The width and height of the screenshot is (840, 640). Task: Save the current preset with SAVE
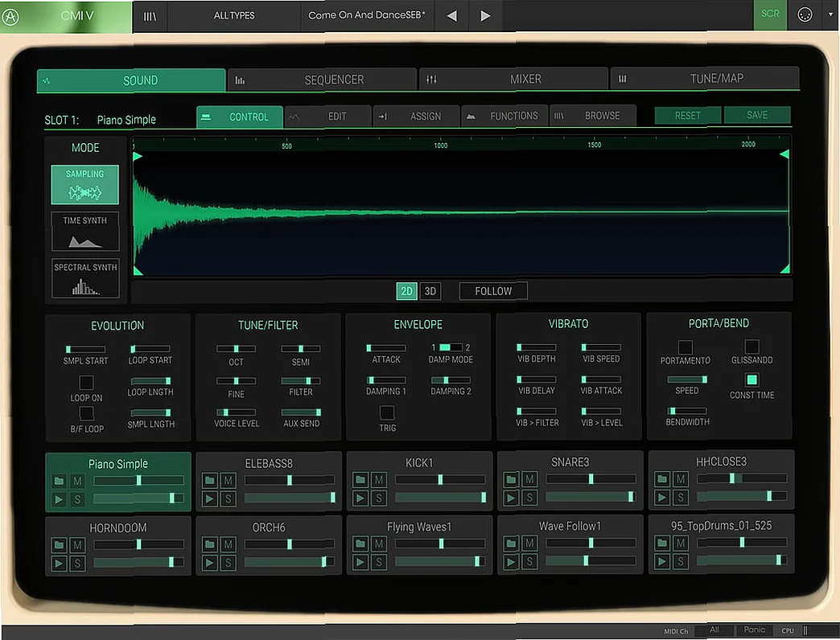coord(756,115)
